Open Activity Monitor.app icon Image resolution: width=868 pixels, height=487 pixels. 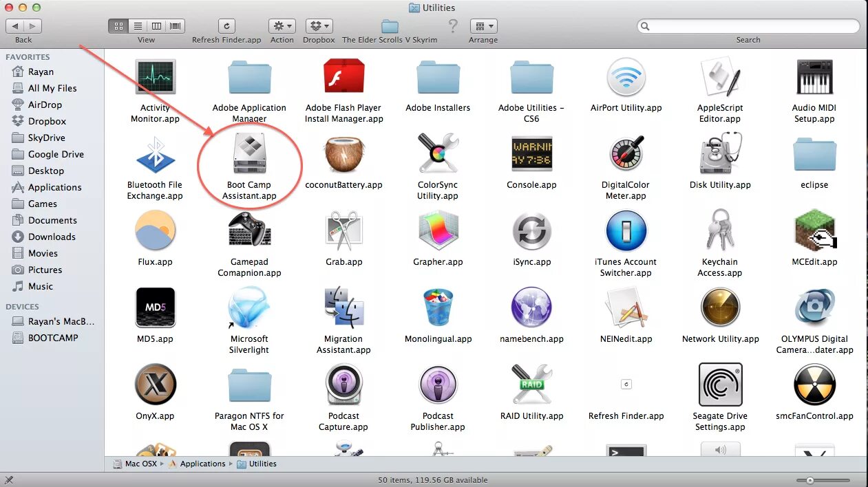155,77
